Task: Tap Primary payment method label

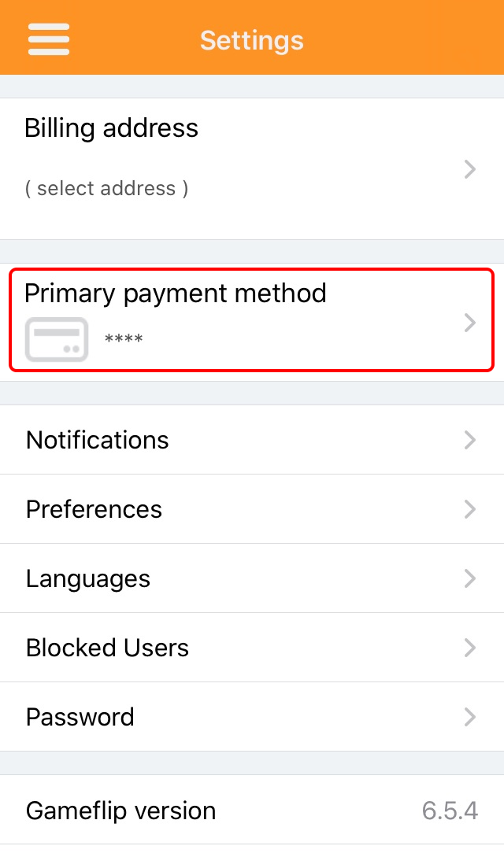Action: click(x=175, y=293)
